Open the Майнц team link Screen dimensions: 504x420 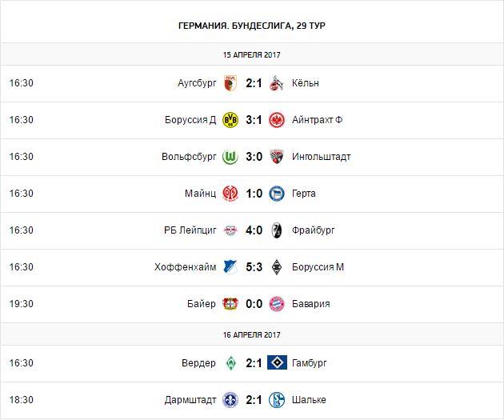click(x=200, y=194)
